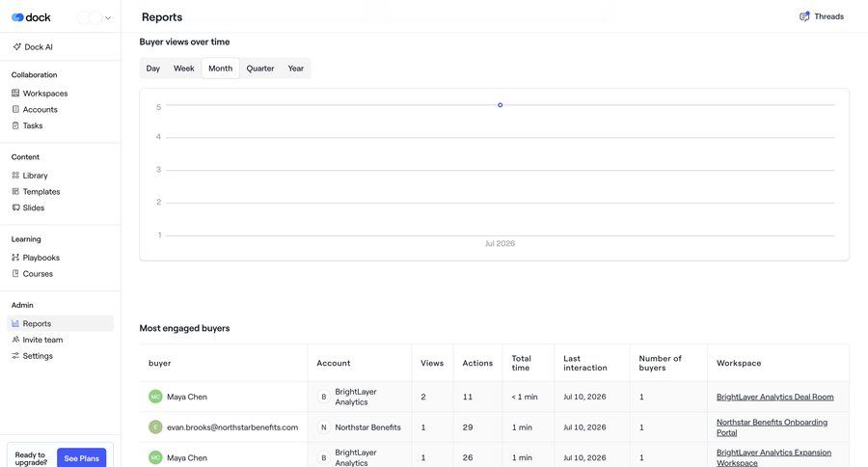868x467 pixels.
Task: Click the Reports chart icon
Action: [15, 323]
